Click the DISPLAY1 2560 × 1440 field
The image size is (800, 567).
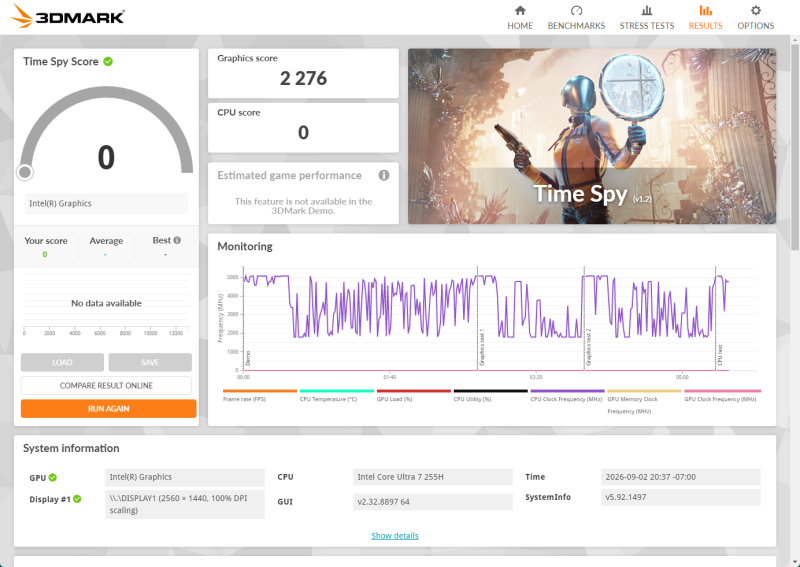(185, 504)
